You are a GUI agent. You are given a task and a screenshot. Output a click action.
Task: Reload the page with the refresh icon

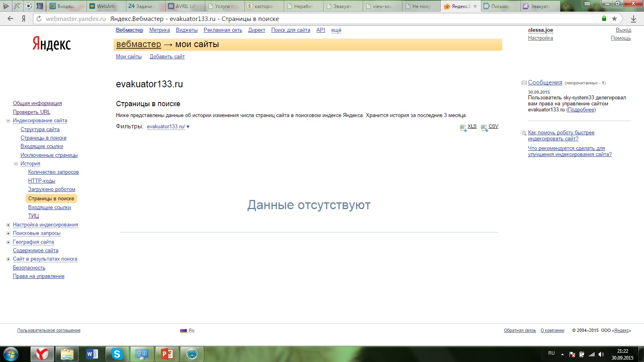39,19
